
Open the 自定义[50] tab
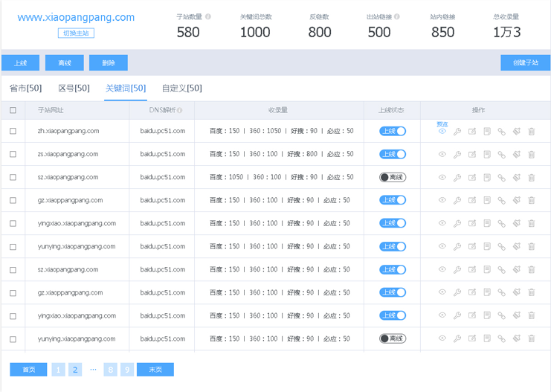click(181, 89)
